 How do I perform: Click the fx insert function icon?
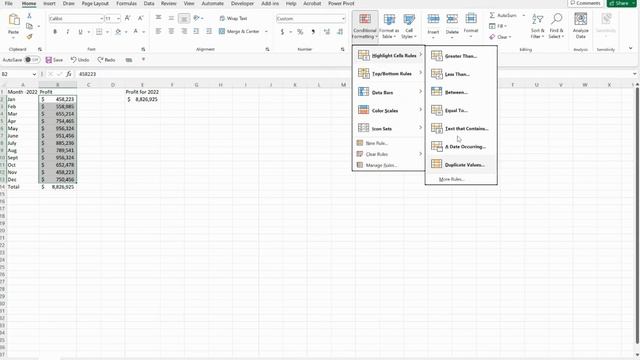tap(69, 74)
